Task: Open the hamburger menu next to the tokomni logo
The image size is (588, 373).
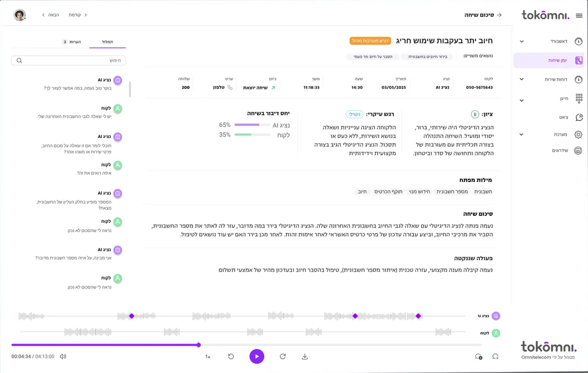Action: click(x=579, y=16)
